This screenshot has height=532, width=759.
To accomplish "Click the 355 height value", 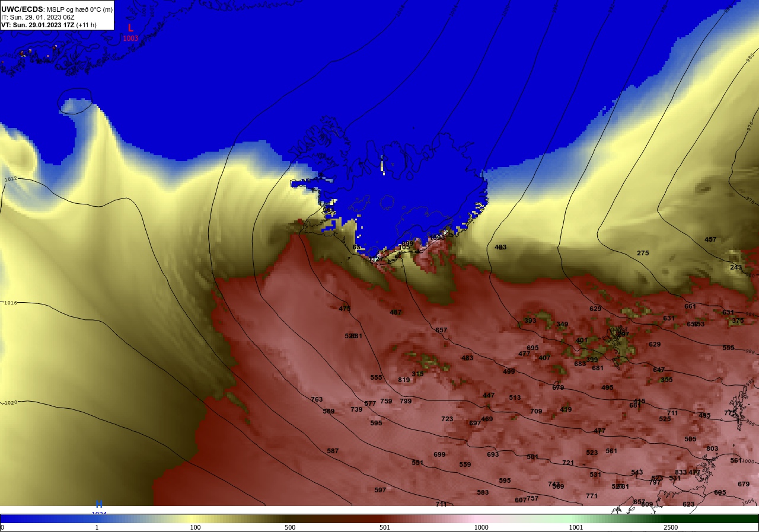I will tap(666, 380).
